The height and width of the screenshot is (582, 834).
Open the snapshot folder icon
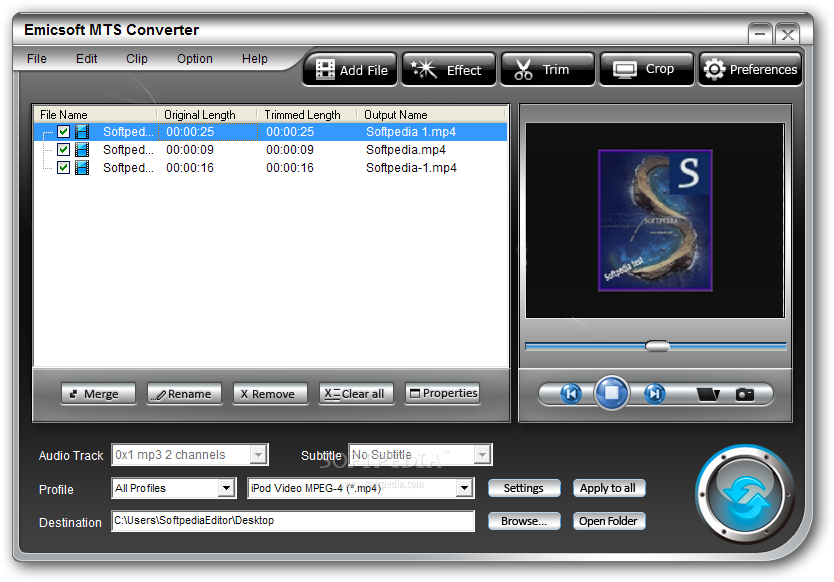[708, 394]
